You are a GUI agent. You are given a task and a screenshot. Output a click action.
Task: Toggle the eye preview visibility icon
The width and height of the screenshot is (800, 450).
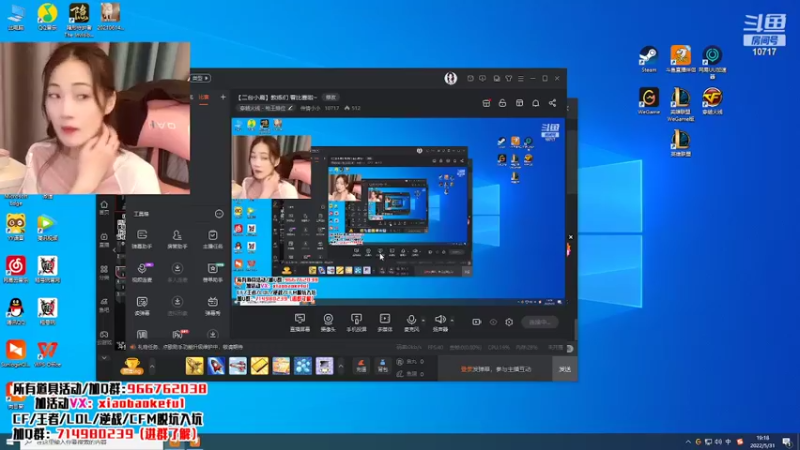pos(493,322)
